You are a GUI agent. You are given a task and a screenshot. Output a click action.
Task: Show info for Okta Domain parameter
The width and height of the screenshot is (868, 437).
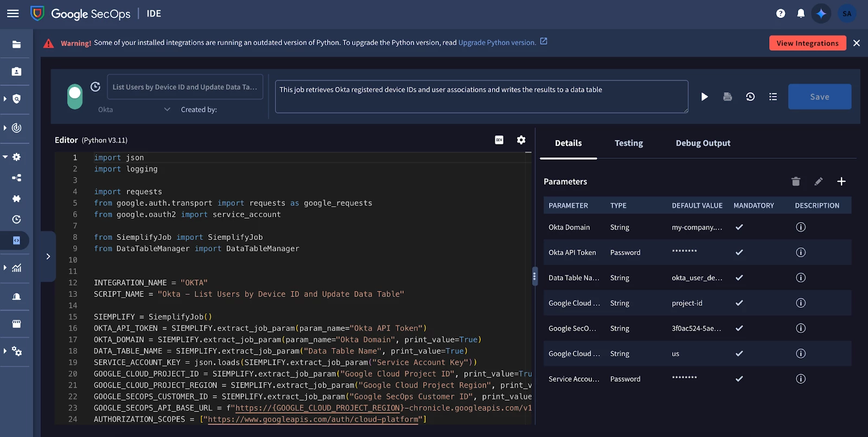point(801,227)
